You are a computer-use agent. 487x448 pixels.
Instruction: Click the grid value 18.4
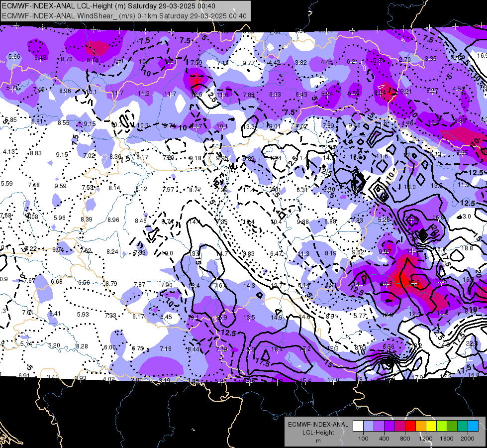point(277,349)
